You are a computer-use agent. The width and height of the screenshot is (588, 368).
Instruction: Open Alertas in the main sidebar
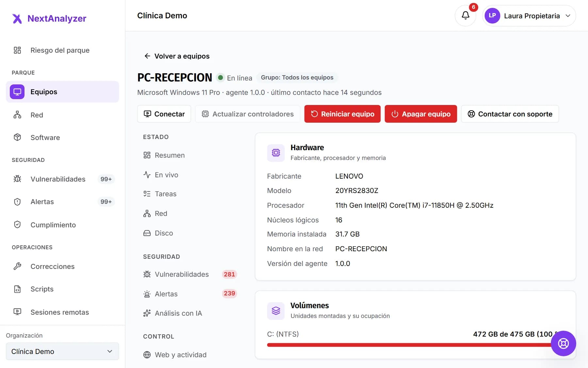pyautogui.click(x=62, y=202)
